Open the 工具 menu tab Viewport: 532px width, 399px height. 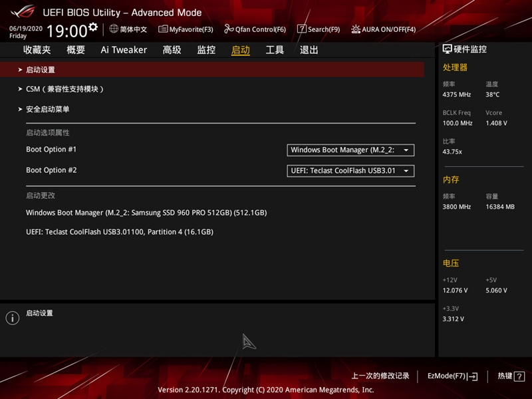click(273, 49)
